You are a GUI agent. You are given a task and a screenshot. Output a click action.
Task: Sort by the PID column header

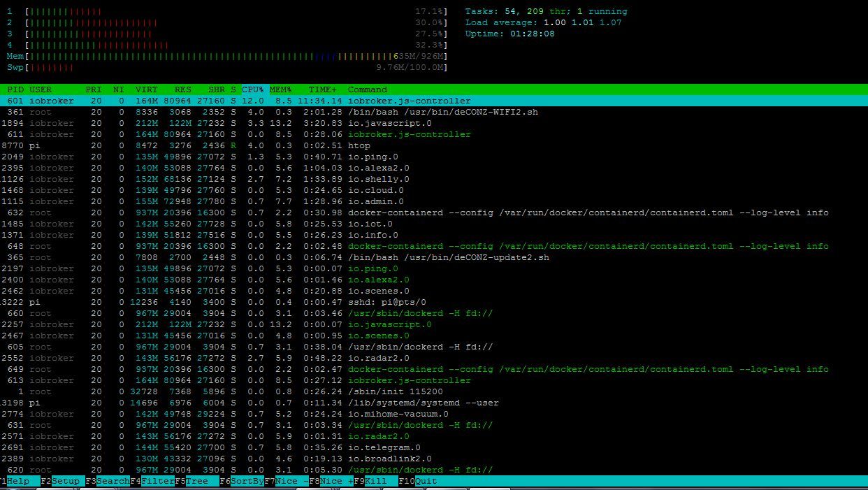tap(15, 89)
